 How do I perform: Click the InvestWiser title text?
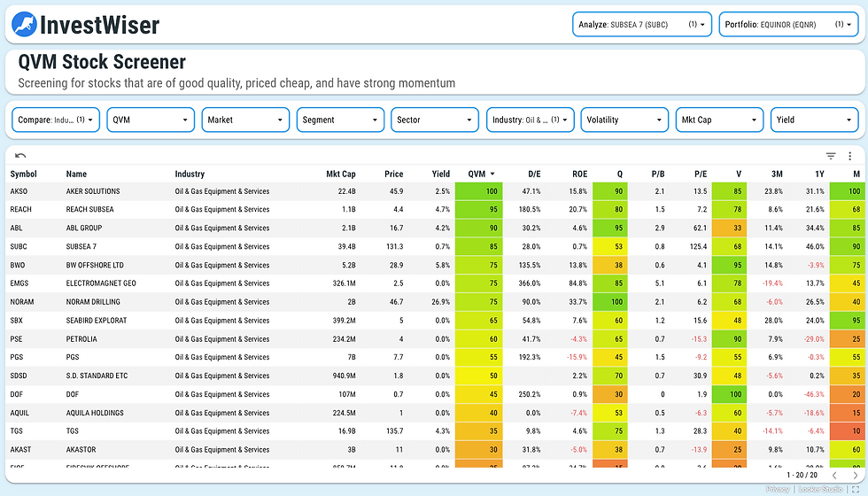pos(99,25)
